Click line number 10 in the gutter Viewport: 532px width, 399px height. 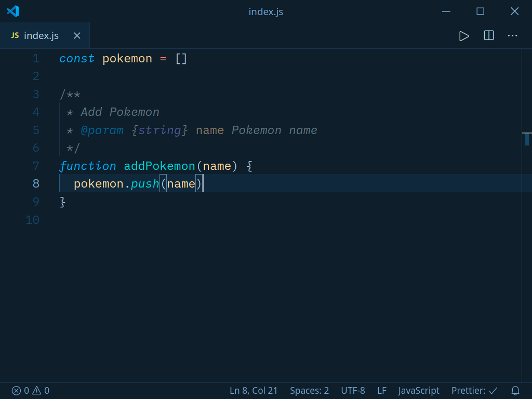(33, 220)
